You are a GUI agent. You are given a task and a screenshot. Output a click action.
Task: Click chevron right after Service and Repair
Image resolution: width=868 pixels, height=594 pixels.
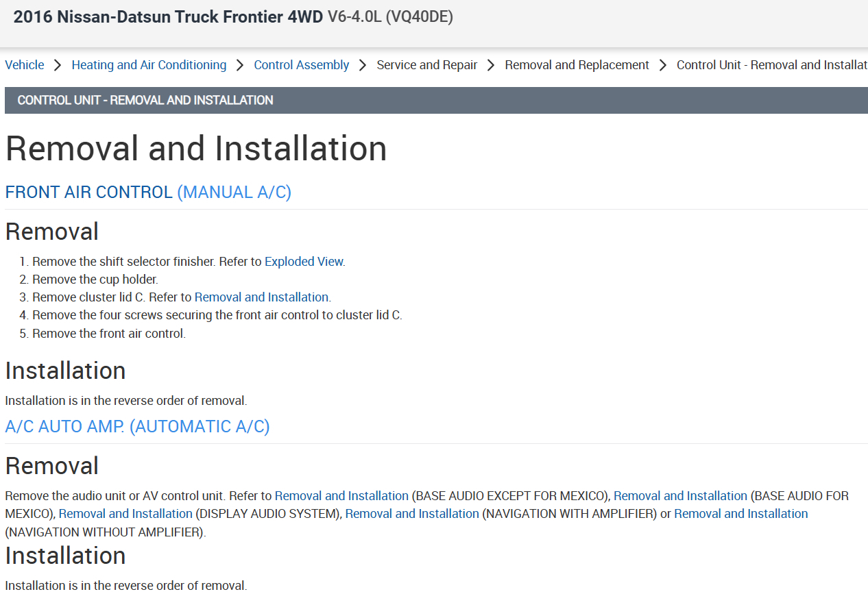[491, 65]
